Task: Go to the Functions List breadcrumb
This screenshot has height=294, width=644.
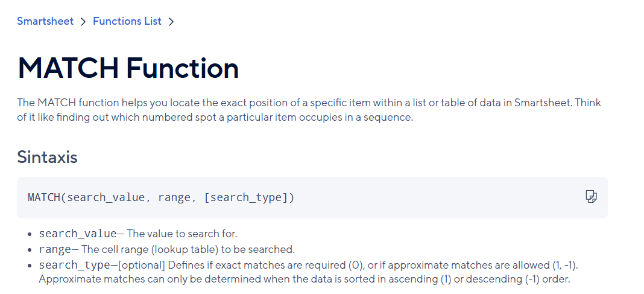Action: coord(127,21)
